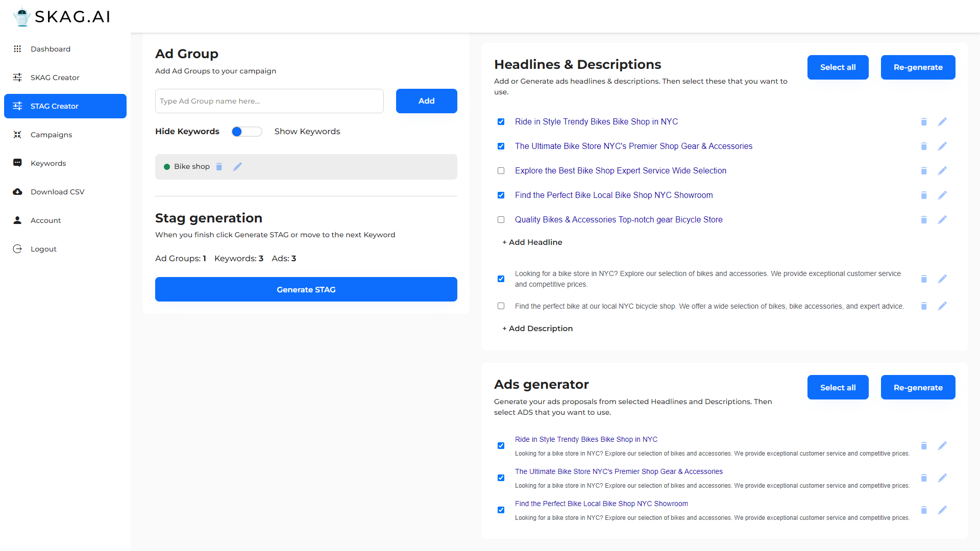Delete the 'Find the Perfect Bike' ad proposal

click(924, 510)
